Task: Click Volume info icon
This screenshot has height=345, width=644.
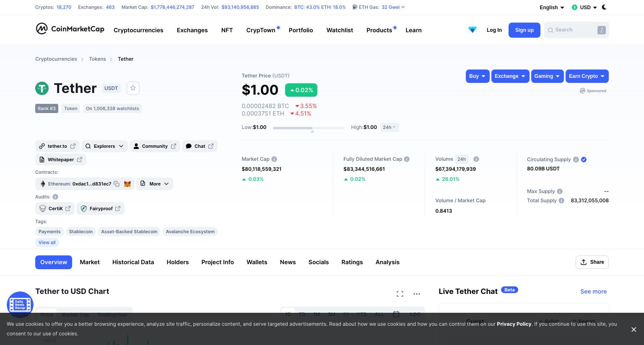Action: coord(476,159)
